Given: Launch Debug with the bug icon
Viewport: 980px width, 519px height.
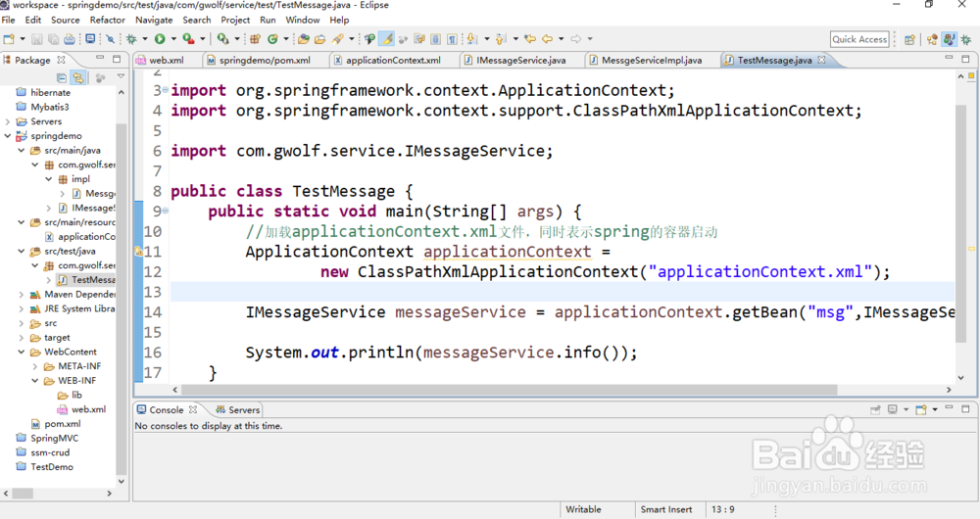Looking at the screenshot, I should [x=131, y=39].
